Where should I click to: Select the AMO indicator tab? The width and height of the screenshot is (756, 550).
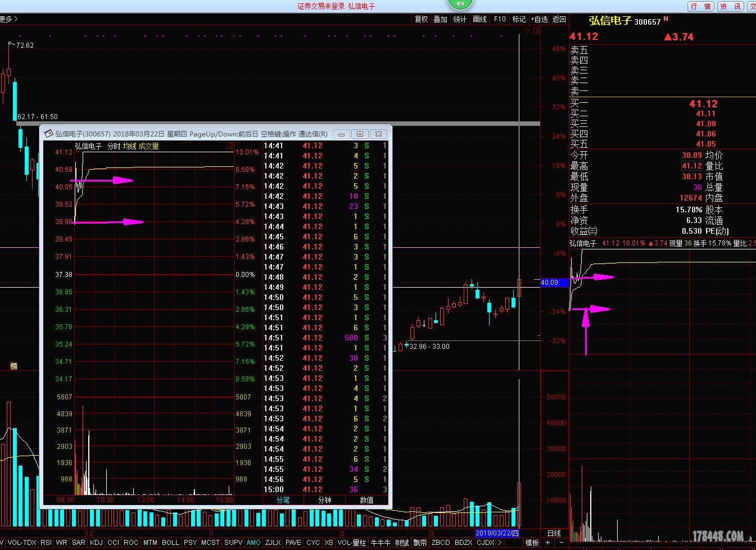253,543
